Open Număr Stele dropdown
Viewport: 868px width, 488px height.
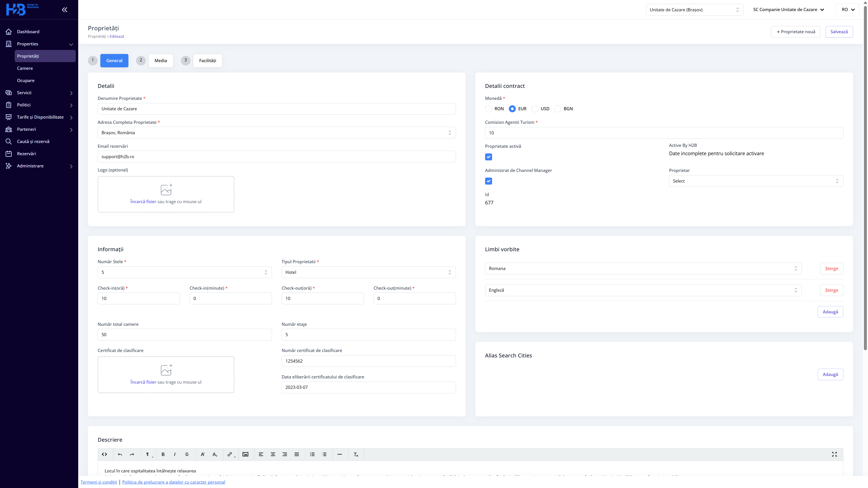click(x=185, y=272)
